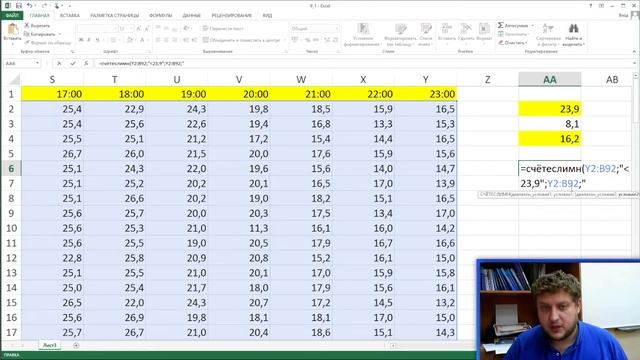This screenshot has width=640, height=360.
Task: Open the Insert Function fx dialog
Action: [x=86, y=63]
